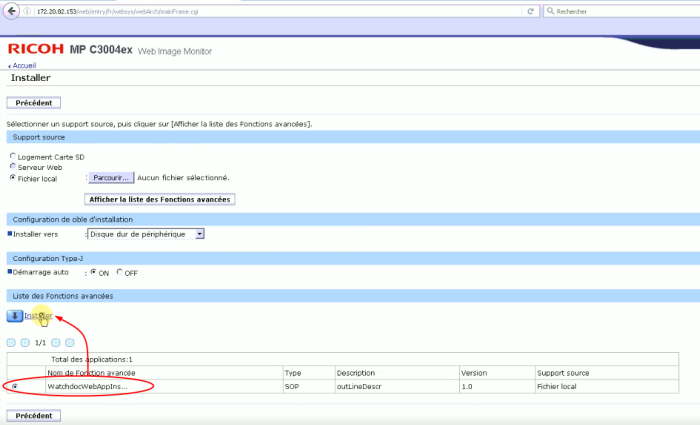Go to the first page of the list
The image size is (700, 425).
click(11, 342)
